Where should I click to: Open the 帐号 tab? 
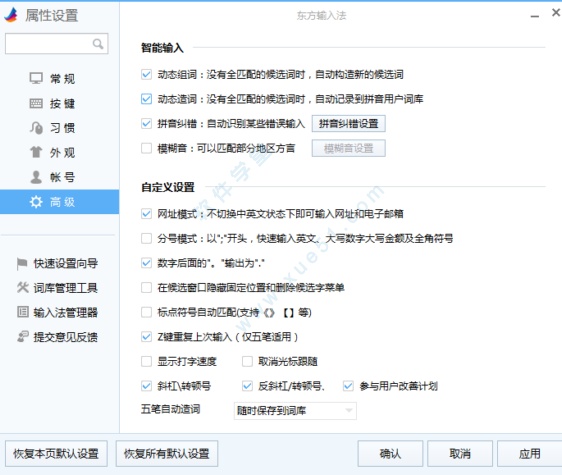(x=59, y=177)
